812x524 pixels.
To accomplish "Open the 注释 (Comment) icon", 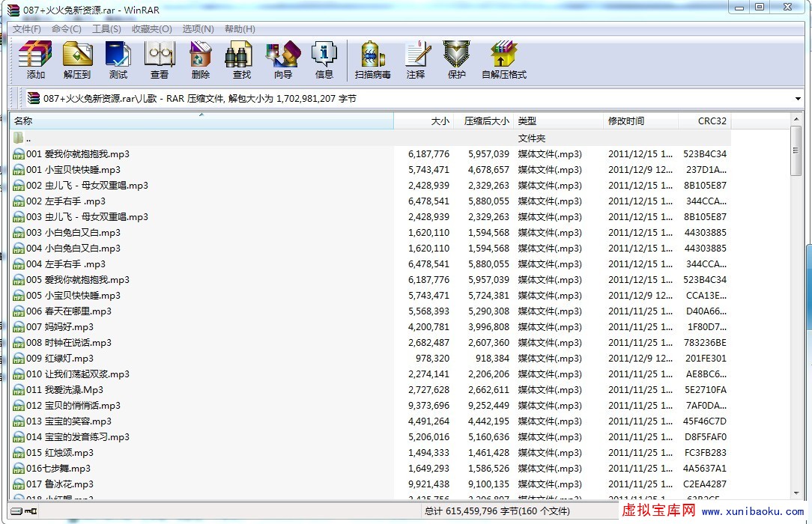I will pyautogui.click(x=416, y=60).
